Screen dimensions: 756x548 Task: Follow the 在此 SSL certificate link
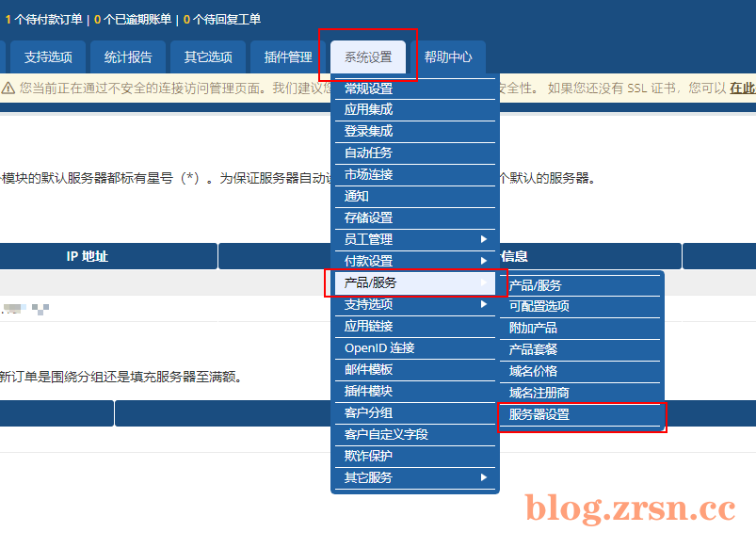[x=743, y=89]
